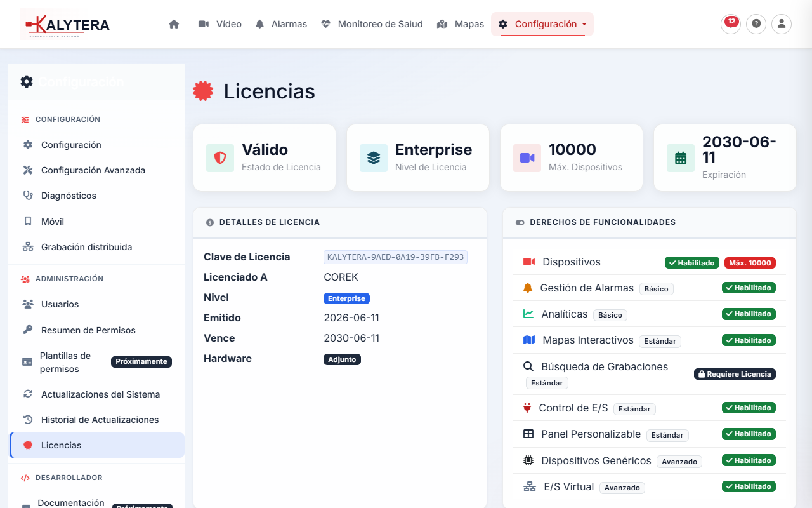This screenshot has width=812, height=508.
Task: Open Usuarios in sidebar
Action: (97, 304)
